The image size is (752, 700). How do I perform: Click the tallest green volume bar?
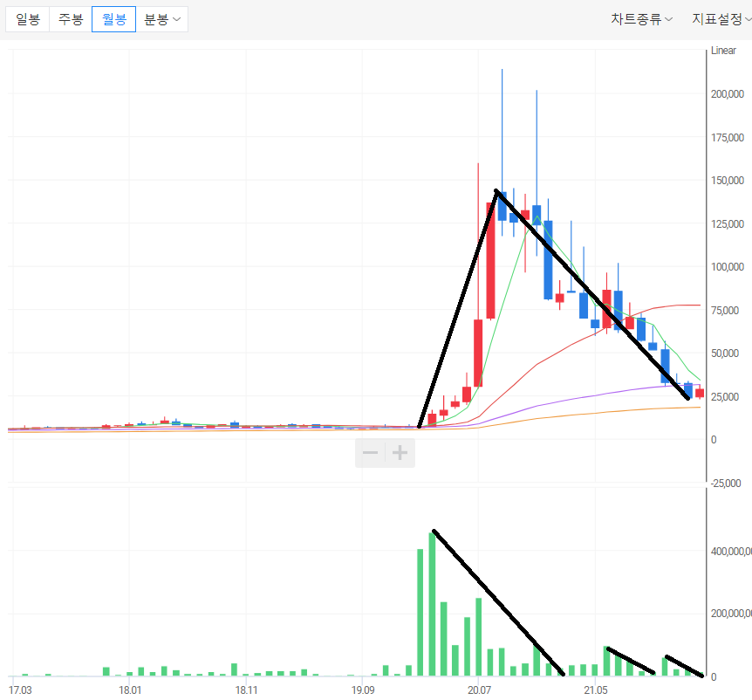click(x=432, y=604)
